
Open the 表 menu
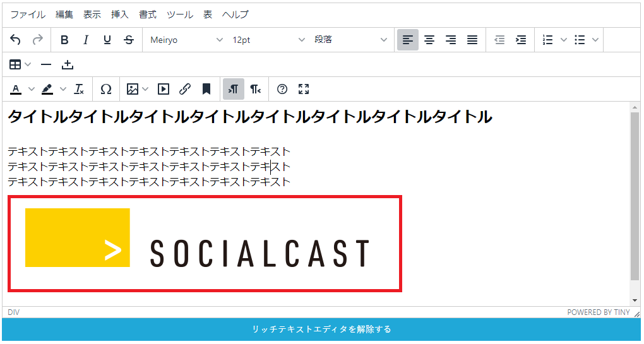click(x=208, y=15)
